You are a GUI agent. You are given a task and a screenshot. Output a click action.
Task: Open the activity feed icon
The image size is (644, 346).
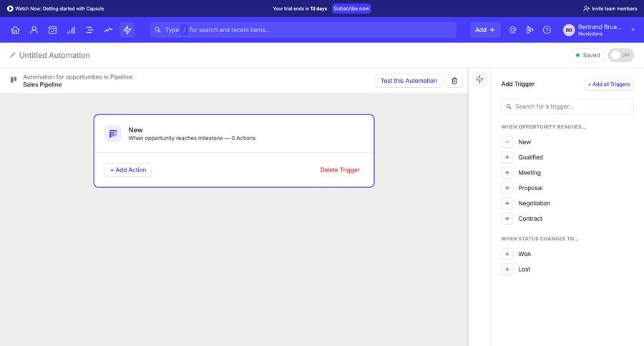530,30
